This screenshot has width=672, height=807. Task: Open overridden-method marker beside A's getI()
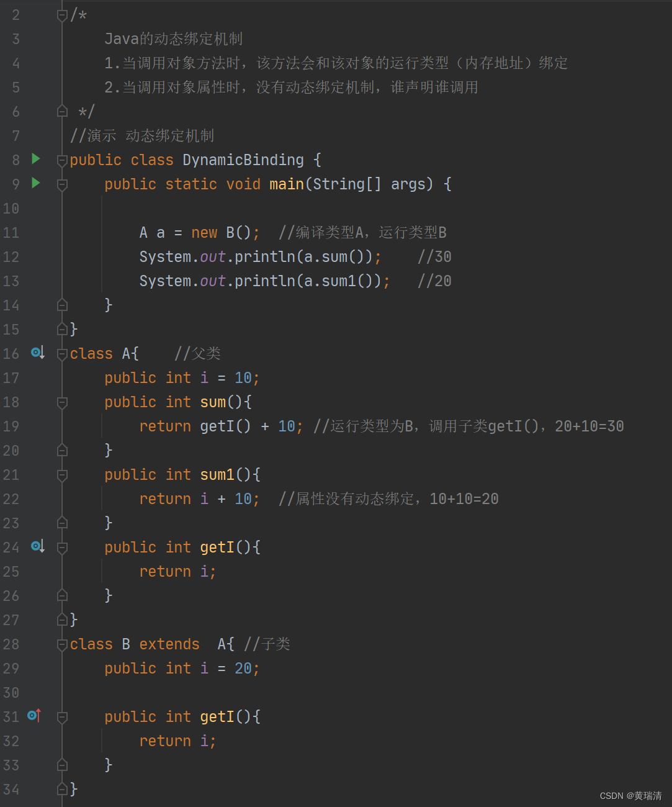tap(37, 547)
